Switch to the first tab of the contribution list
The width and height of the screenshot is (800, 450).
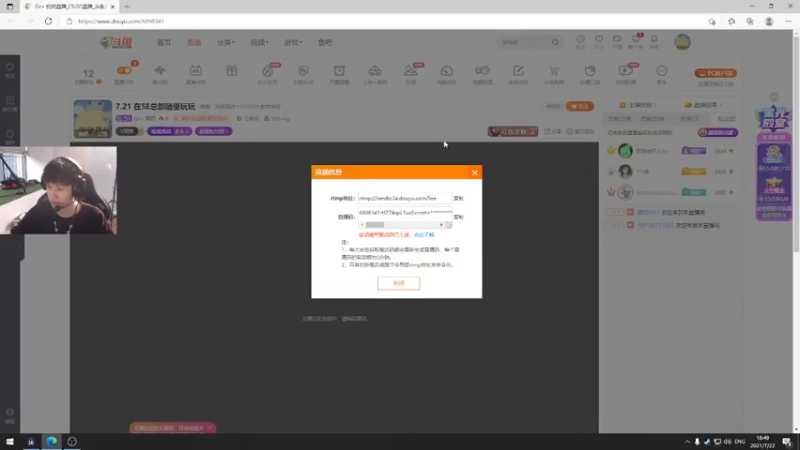click(619, 119)
